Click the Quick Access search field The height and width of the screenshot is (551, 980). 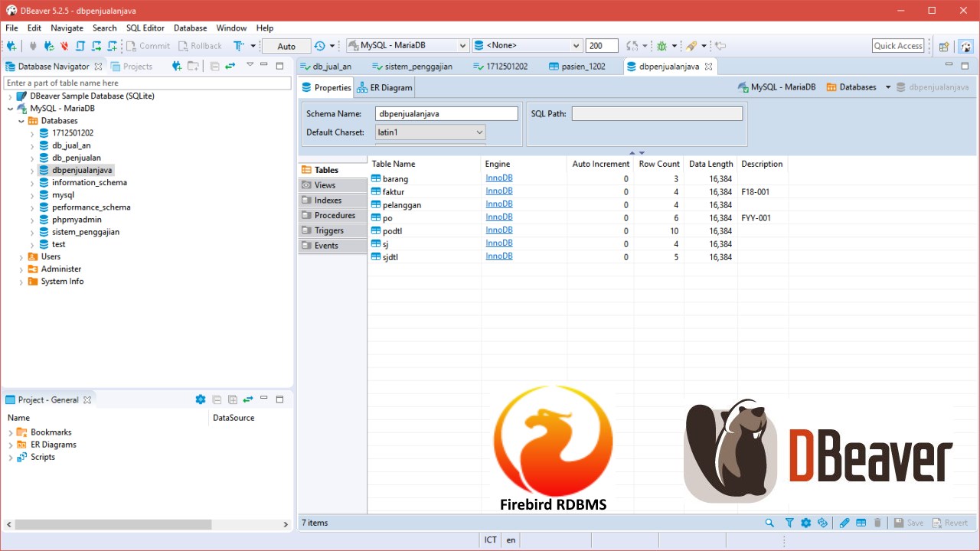click(x=898, y=46)
